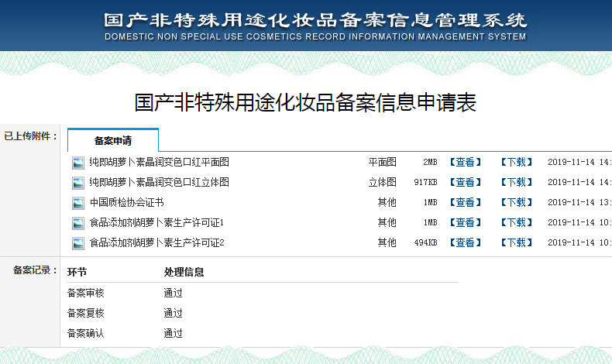This screenshot has height=364, width=612.
Task: Select file name 纯即胡萝卜素晶润变色口红平面图
Action: pos(160,162)
